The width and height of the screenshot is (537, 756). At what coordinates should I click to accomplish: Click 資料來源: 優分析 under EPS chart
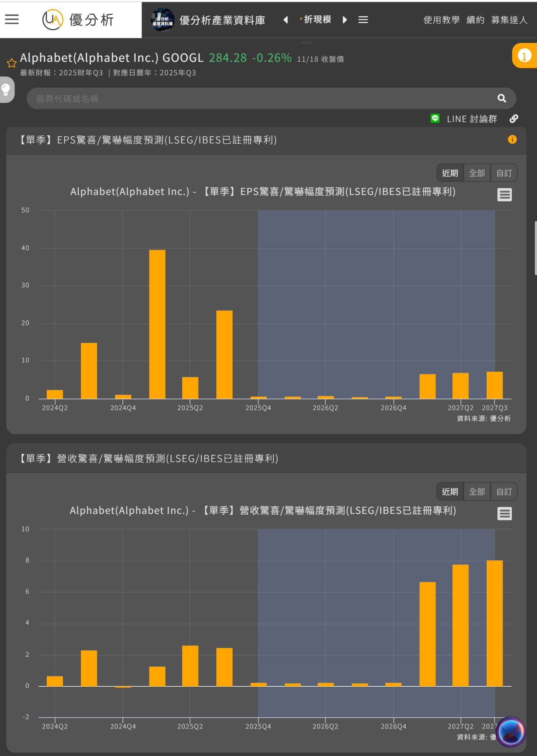[x=483, y=418]
